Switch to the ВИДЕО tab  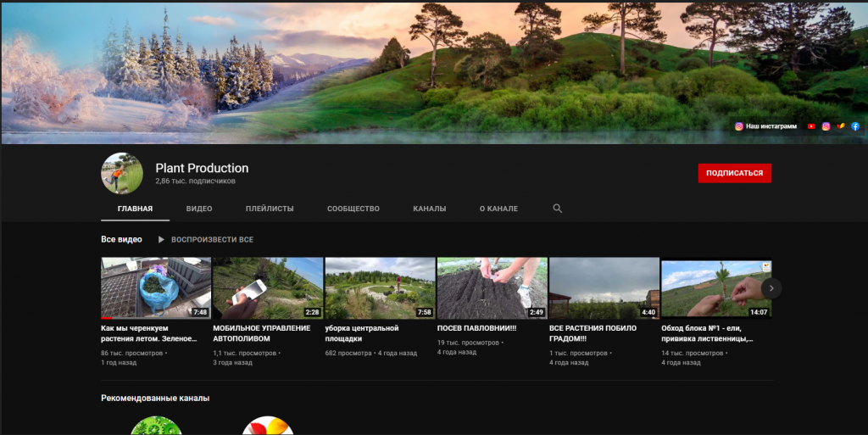199,209
